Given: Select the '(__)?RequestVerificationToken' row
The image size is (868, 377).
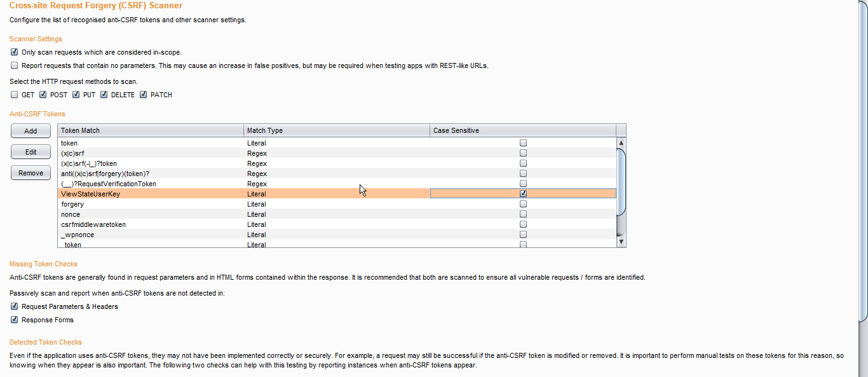Looking at the screenshot, I should [337, 184].
